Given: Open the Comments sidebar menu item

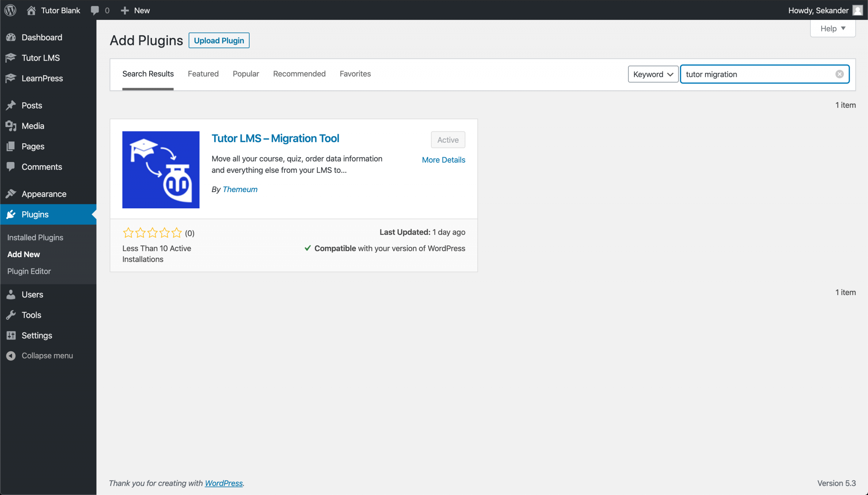Looking at the screenshot, I should (42, 167).
